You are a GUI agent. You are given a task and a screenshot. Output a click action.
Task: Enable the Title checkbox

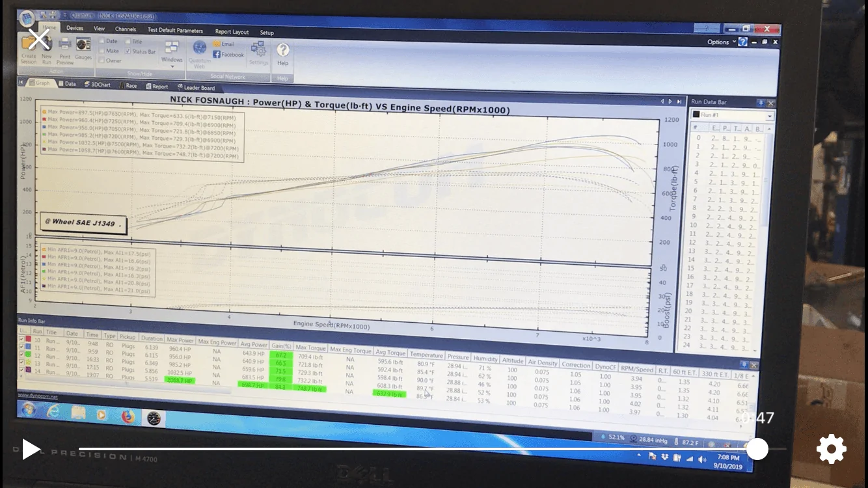pyautogui.click(x=128, y=41)
